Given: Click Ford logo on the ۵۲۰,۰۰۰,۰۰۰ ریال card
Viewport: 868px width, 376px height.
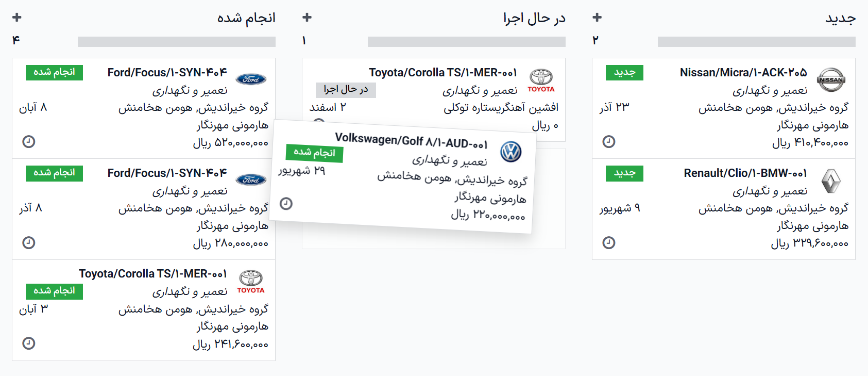Looking at the screenshot, I should 251,79.
